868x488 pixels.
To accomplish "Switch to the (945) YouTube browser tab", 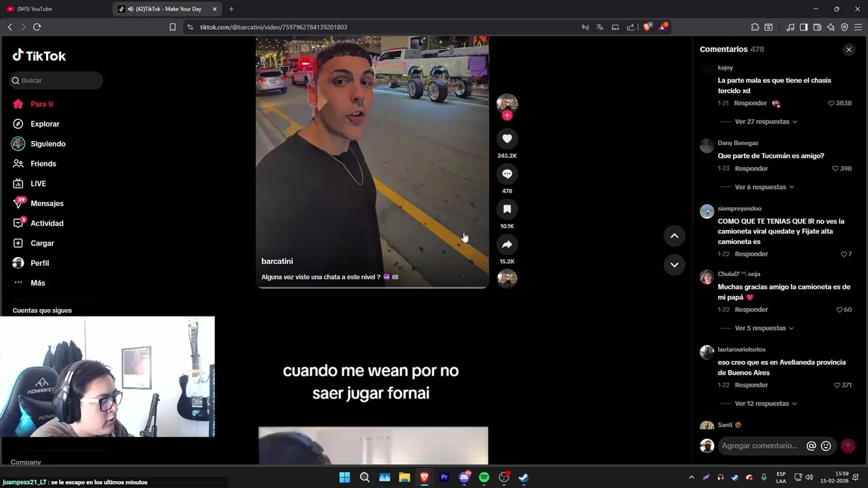I will (54, 9).
